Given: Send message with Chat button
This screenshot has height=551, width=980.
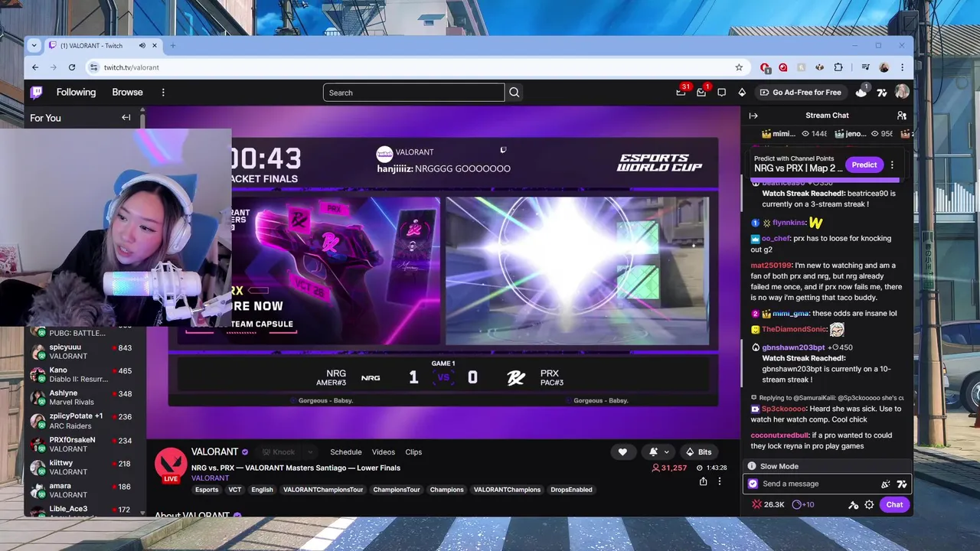Looking at the screenshot, I should [x=894, y=504].
